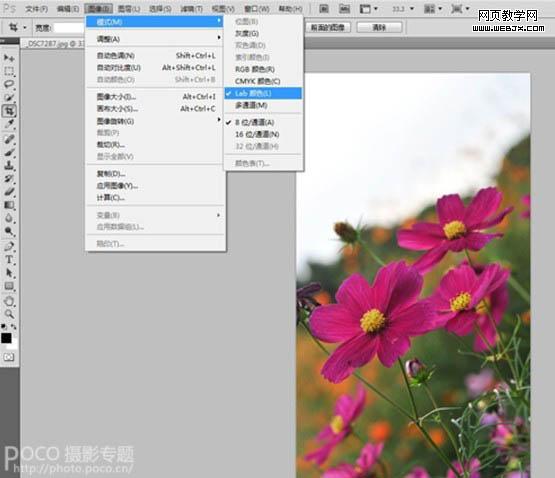
Task: Switch mode to RGB 颜色(R)
Action: coord(263,69)
